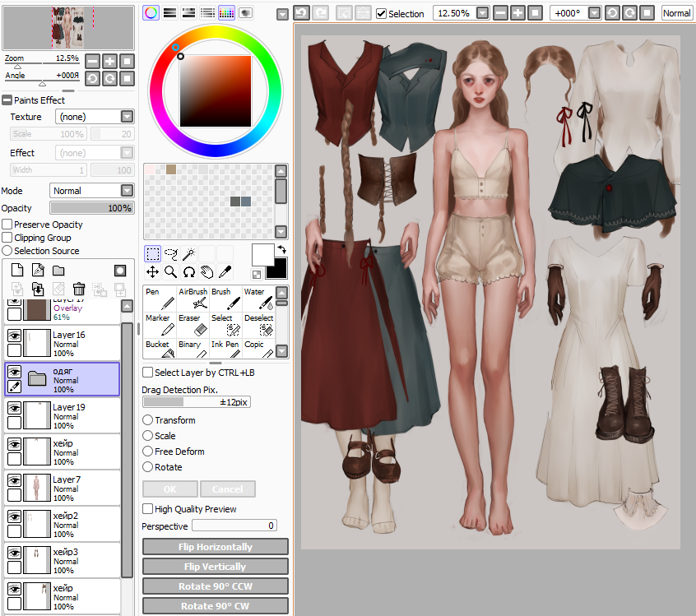Click the Flip Vertically button
696x616 pixels.
pos(216,567)
